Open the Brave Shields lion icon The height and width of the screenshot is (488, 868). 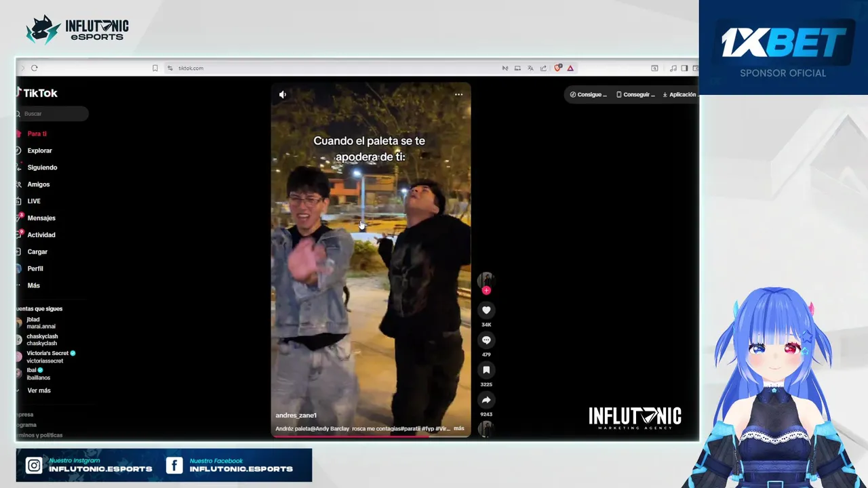tap(558, 68)
